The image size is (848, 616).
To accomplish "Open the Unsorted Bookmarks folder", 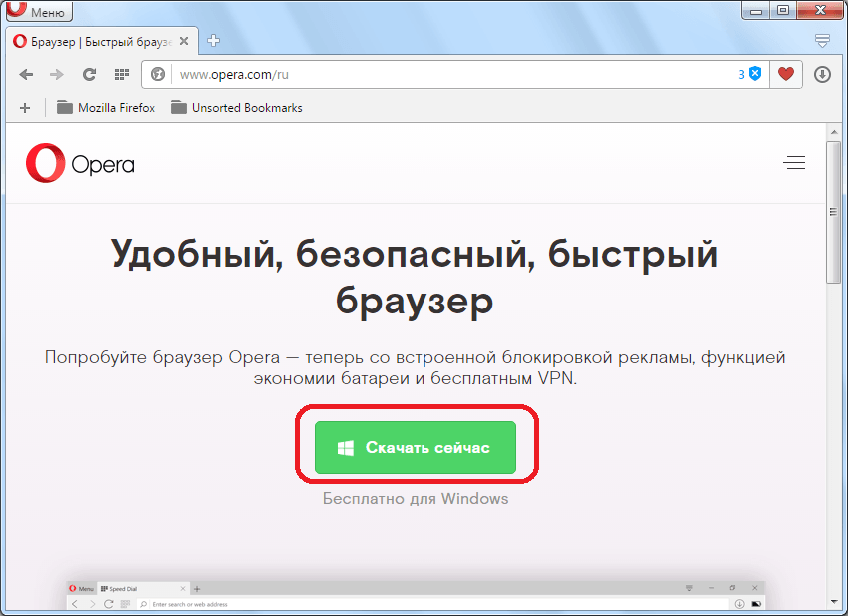I will [x=237, y=108].
